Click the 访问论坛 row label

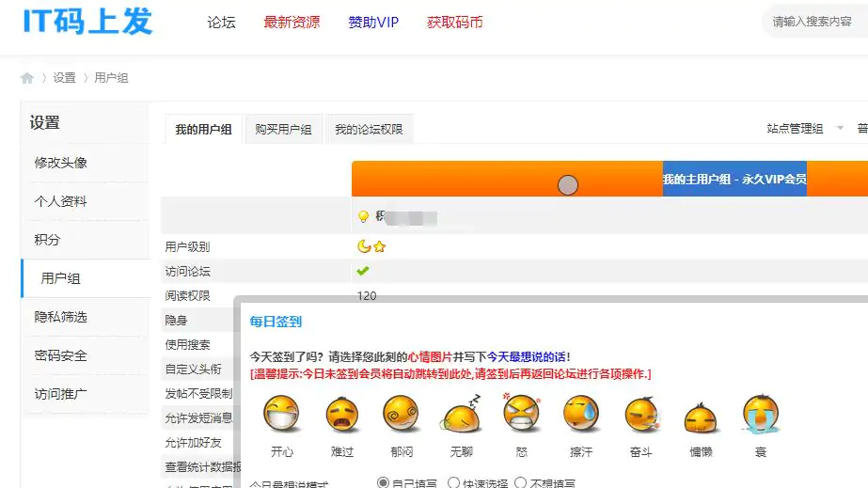click(x=188, y=271)
